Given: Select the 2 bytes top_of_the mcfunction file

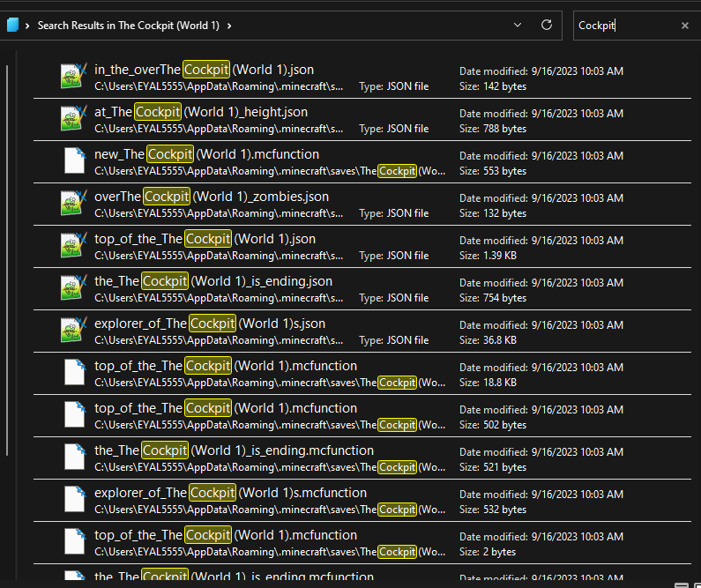Looking at the screenshot, I should 362,543.
